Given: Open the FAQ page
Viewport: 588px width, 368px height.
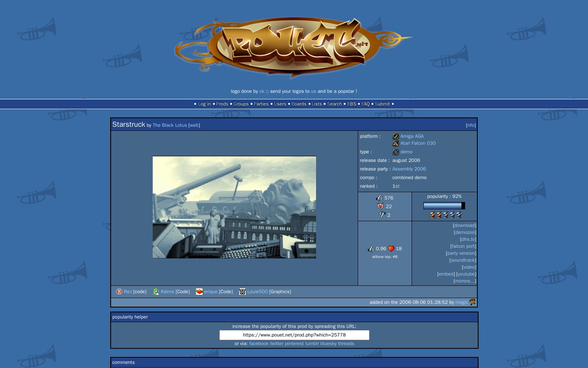Looking at the screenshot, I should click(x=365, y=104).
